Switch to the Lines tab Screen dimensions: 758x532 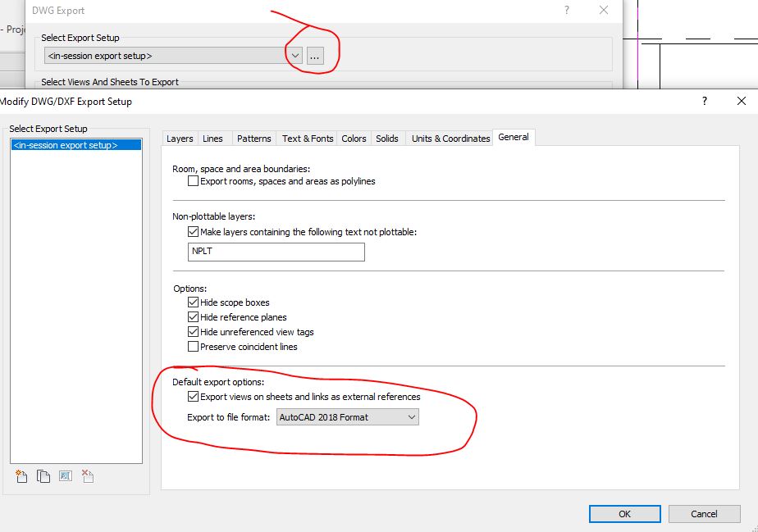click(x=212, y=139)
